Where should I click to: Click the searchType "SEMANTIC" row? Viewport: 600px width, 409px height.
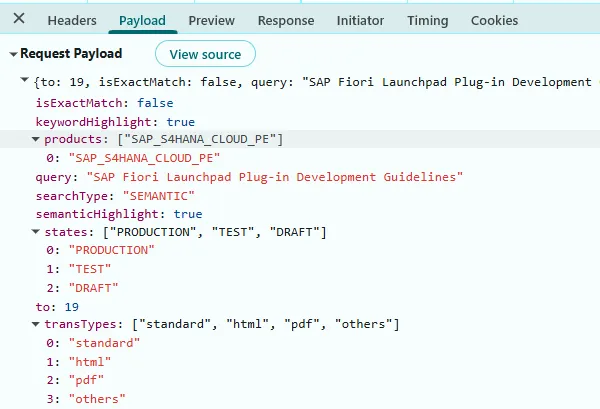115,196
